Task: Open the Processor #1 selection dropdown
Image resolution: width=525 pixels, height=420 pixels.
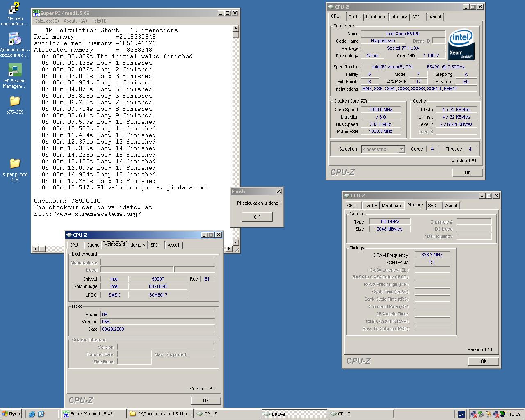Action: [402, 149]
